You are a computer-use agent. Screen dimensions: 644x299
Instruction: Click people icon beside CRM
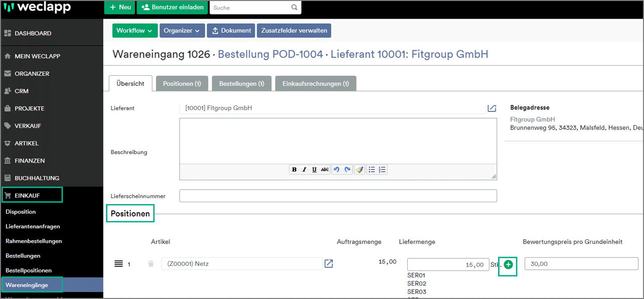click(x=8, y=91)
